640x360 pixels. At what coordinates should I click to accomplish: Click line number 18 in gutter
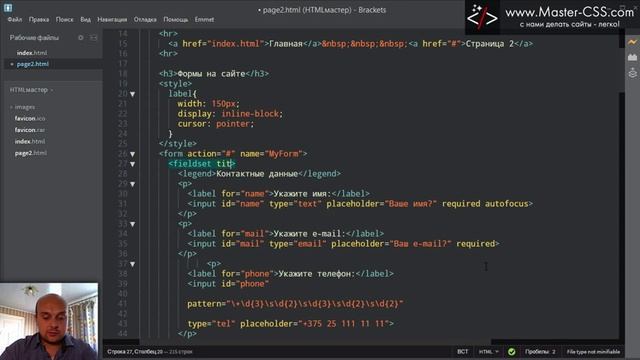[x=123, y=74]
